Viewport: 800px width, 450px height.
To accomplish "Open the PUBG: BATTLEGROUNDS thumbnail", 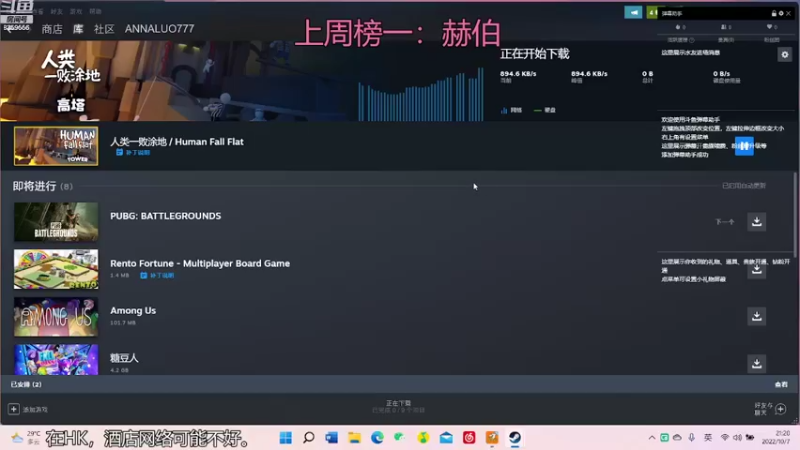I will coord(56,221).
